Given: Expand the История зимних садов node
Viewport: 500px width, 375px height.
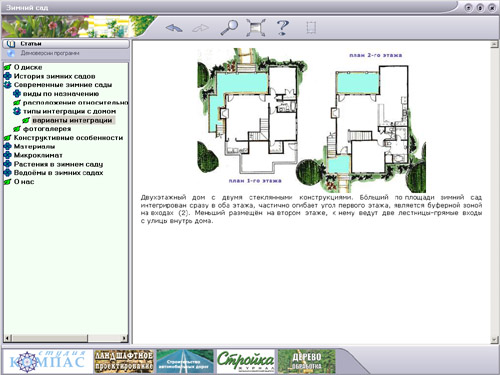Looking at the screenshot, I should point(7,76).
